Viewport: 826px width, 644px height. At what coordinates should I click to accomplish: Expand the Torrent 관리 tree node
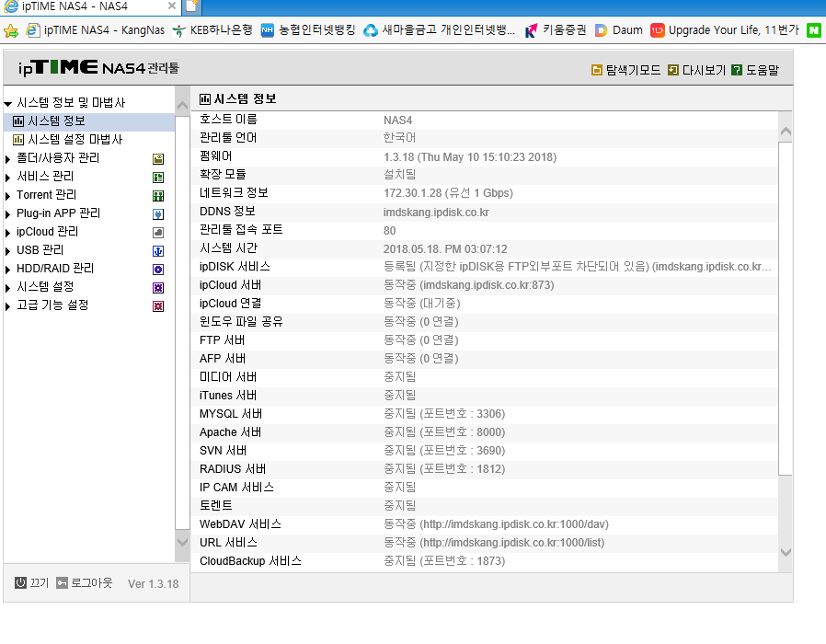(x=8, y=196)
